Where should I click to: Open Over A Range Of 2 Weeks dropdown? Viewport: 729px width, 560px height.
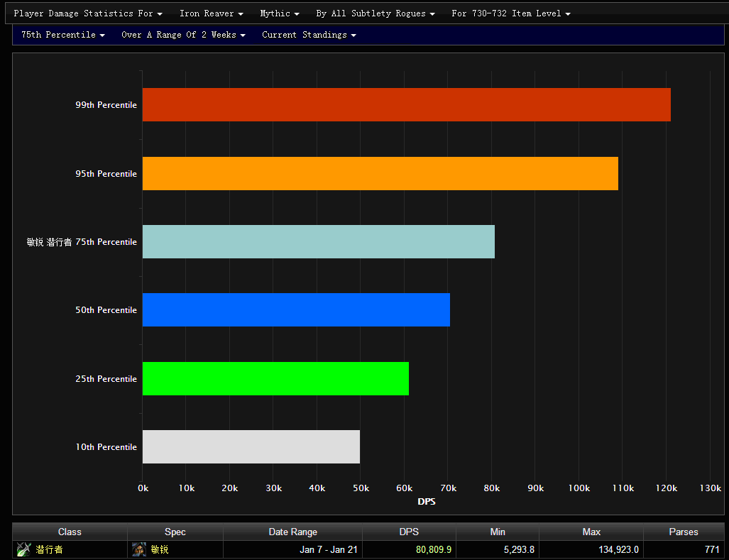183,35
